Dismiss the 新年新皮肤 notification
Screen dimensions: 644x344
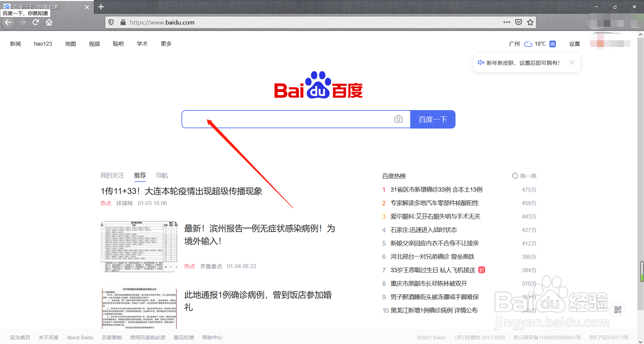point(572,62)
